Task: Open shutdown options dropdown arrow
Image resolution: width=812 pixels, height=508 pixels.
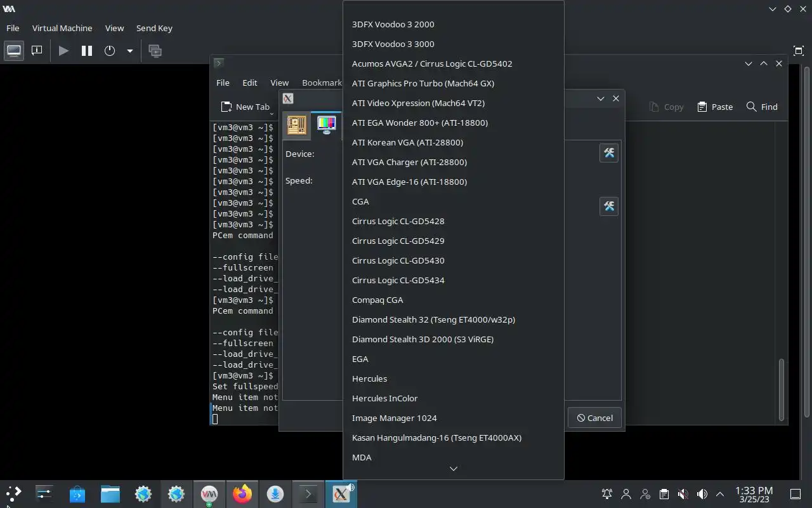Action: [129, 51]
